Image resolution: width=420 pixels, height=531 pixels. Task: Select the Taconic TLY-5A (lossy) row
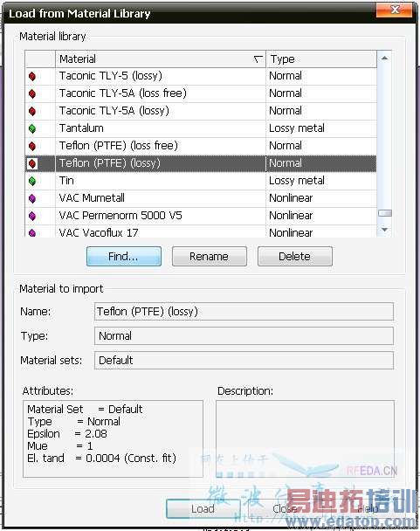(201, 111)
